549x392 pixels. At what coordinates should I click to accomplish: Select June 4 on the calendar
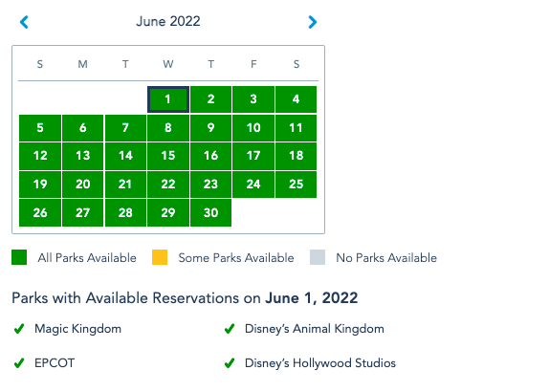[x=296, y=99]
